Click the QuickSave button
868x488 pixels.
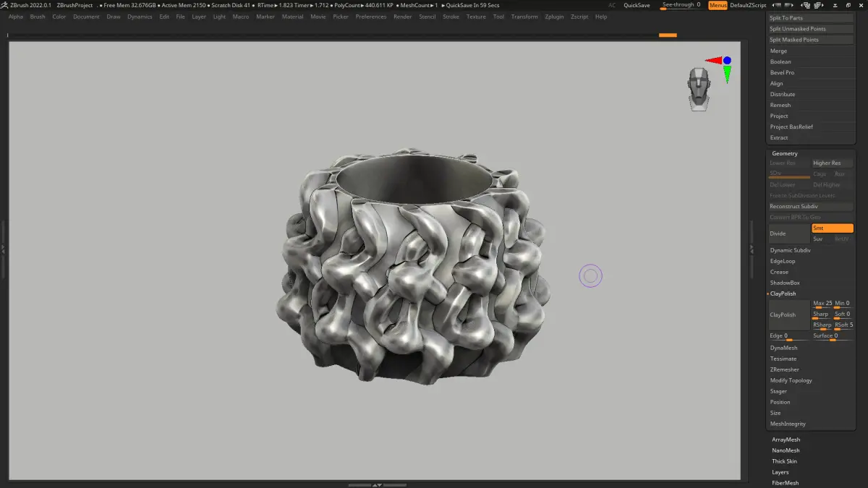[x=637, y=5]
